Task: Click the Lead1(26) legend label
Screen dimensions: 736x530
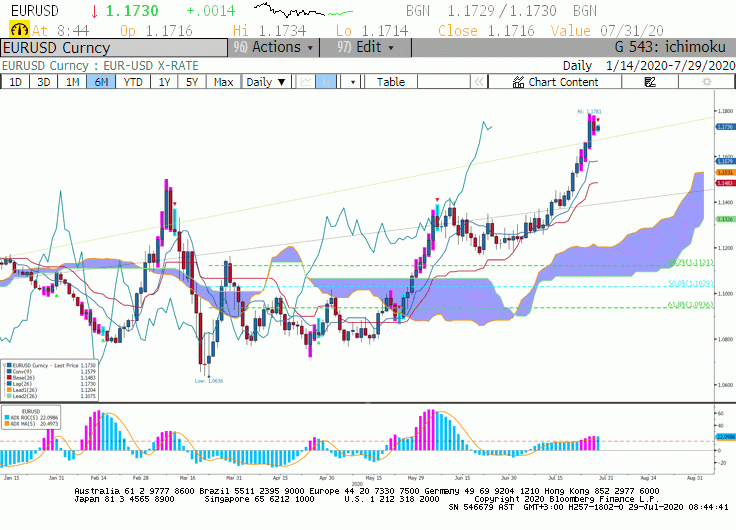Action: point(25,390)
